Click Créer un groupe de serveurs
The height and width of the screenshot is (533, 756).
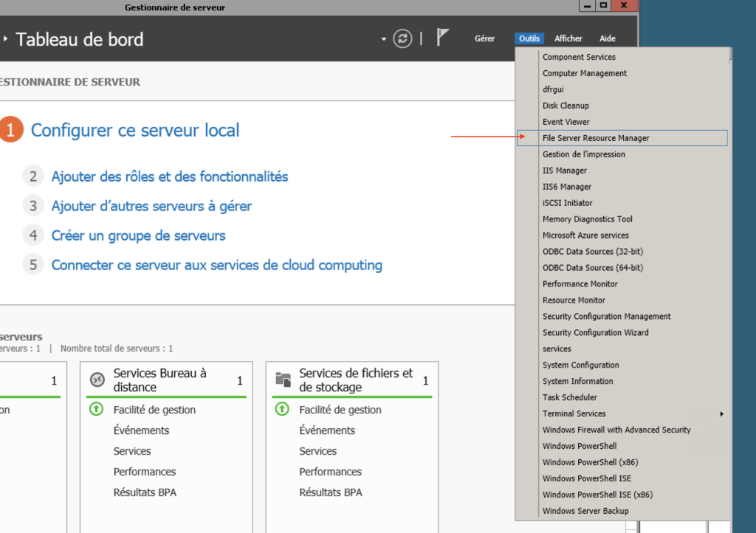coord(138,235)
